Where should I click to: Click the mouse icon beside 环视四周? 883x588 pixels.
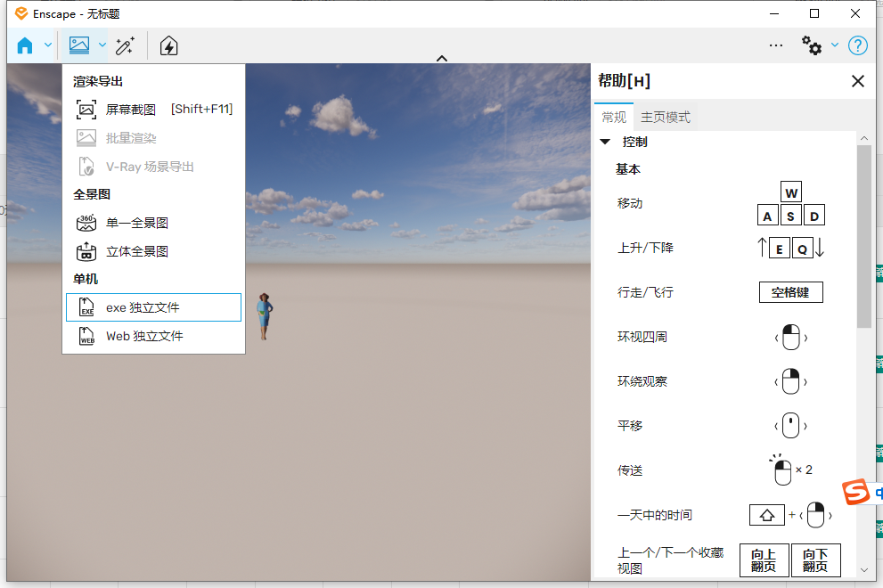click(791, 338)
